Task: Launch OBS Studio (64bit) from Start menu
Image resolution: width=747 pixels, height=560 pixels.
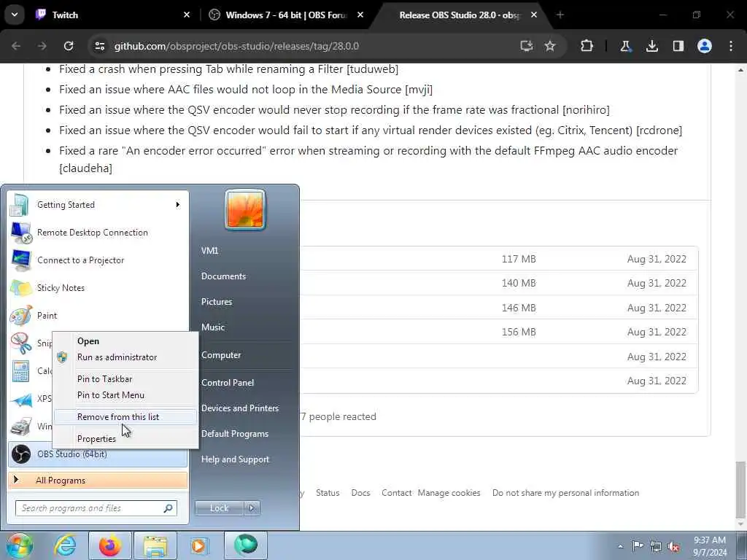Action: [98, 454]
